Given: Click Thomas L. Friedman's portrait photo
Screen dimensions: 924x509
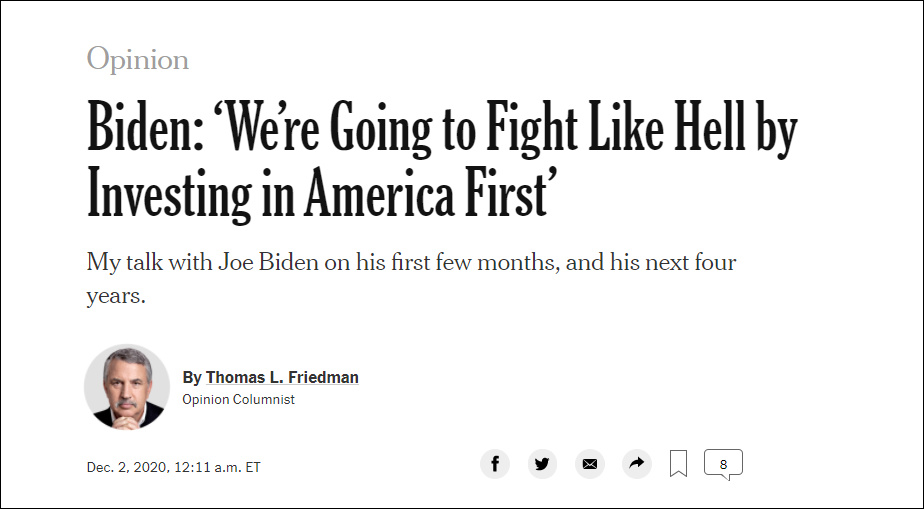Looking at the screenshot, I should click(126, 387).
